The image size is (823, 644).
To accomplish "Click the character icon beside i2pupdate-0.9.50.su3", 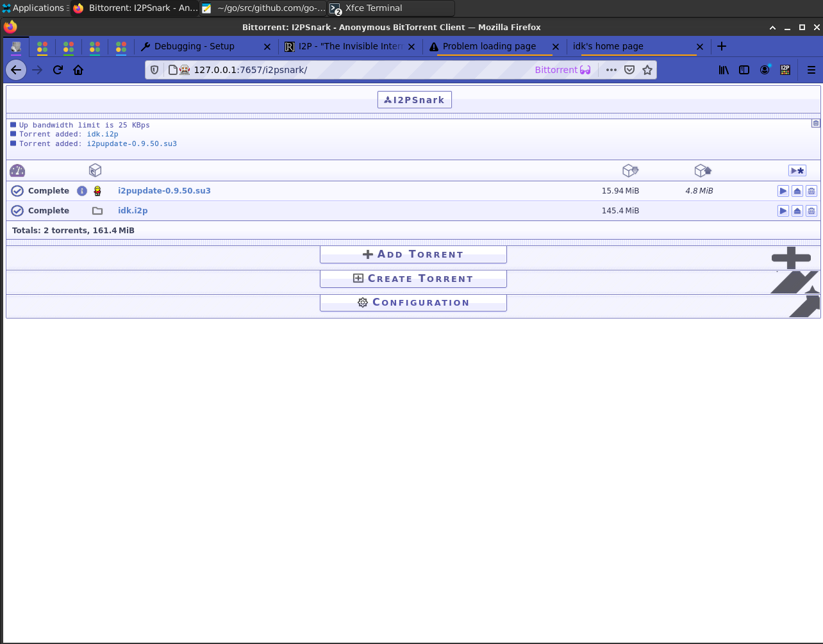I will (x=97, y=191).
